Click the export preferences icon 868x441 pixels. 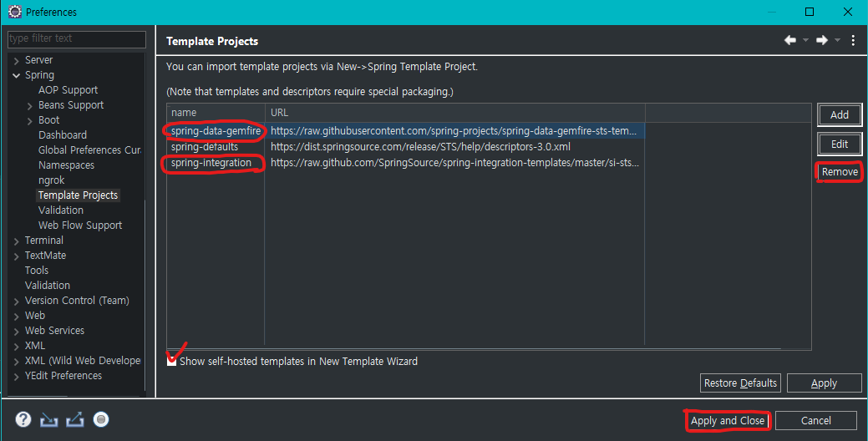[74, 420]
